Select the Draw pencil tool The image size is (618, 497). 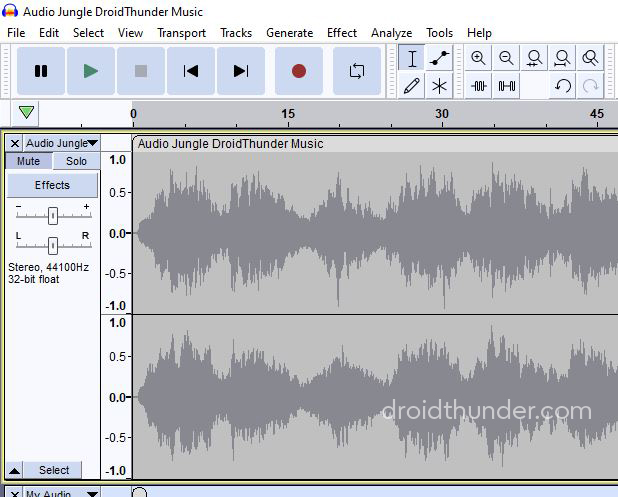click(411, 86)
